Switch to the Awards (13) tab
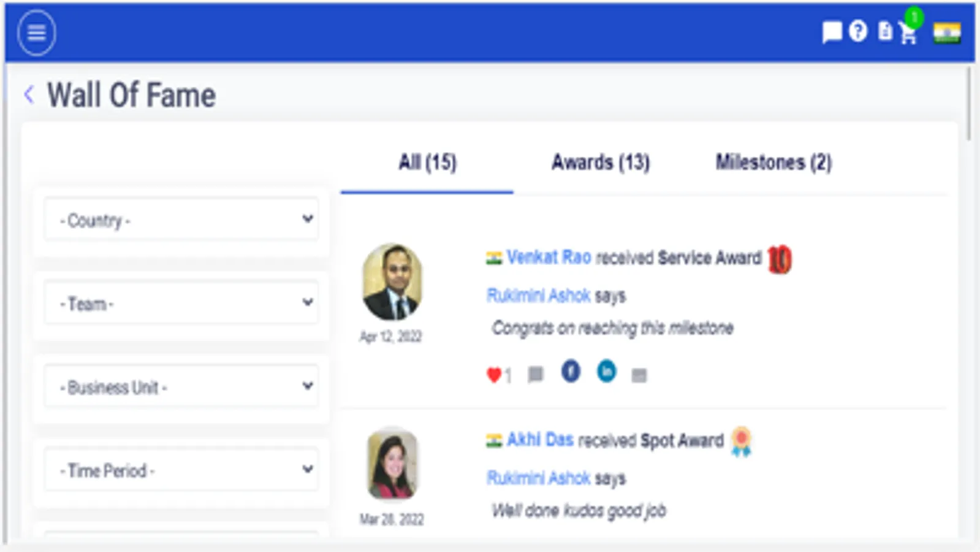This screenshot has width=980, height=552. [601, 163]
